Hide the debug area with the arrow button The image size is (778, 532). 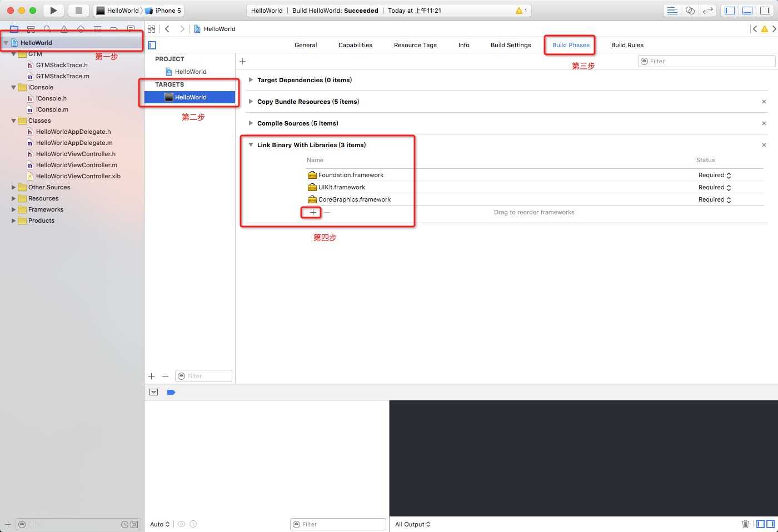coord(154,392)
